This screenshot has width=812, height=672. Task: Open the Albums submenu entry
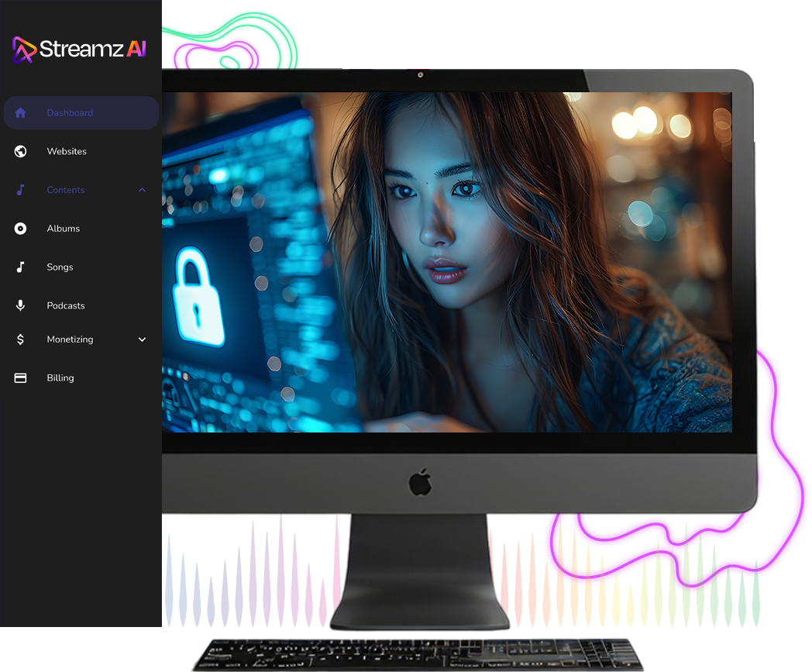click(x=64, y=229)
